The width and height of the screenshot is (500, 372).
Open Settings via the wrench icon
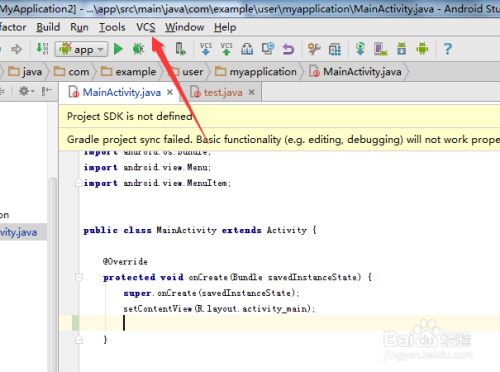pos(314,49)
